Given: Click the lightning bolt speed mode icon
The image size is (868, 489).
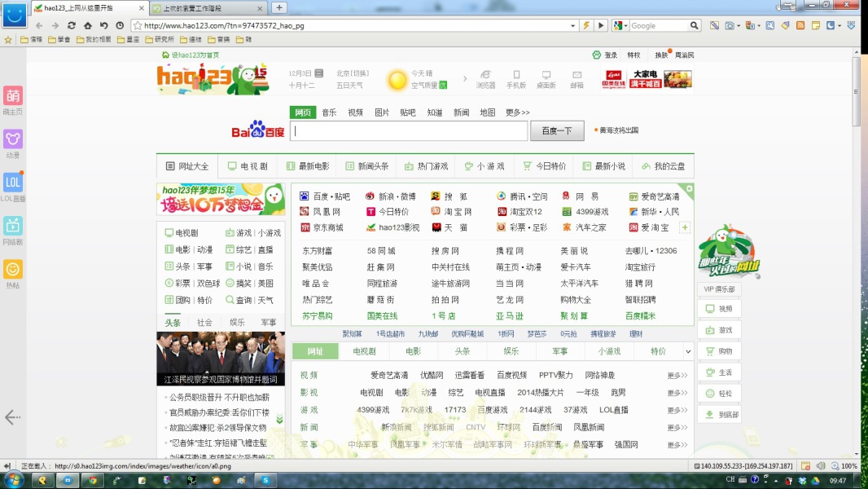Looking at the screenshot, I should 585,25.
